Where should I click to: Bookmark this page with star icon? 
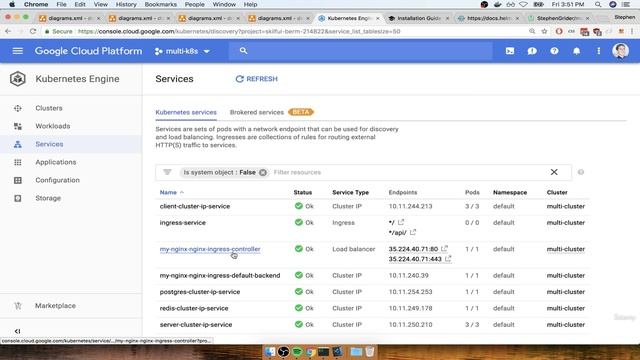coord(544,31)
